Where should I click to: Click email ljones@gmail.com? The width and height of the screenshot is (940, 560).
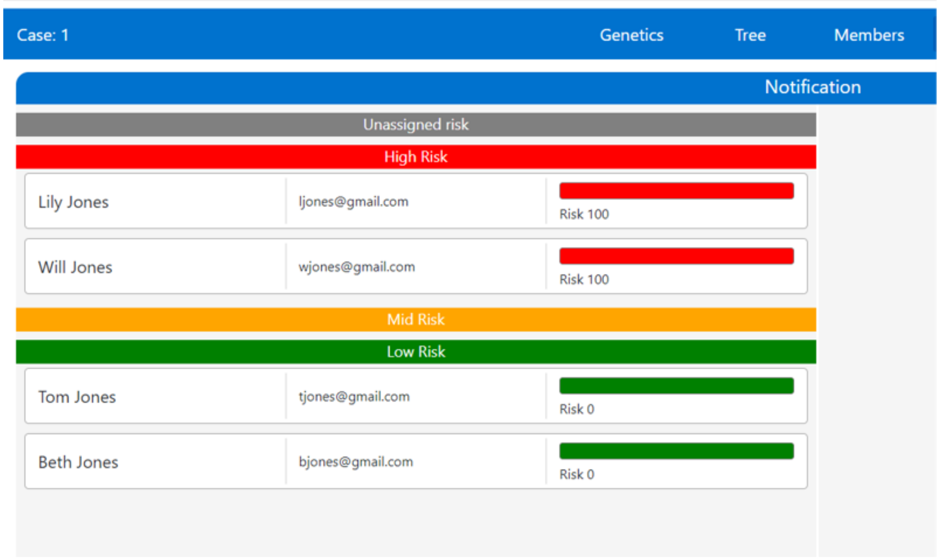(353, 201)
